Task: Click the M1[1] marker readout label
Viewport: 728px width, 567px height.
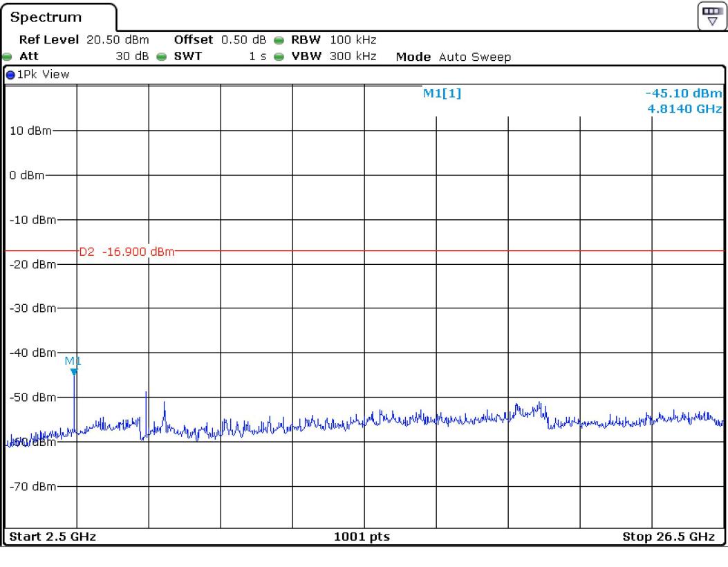Action: coord(442,93)
